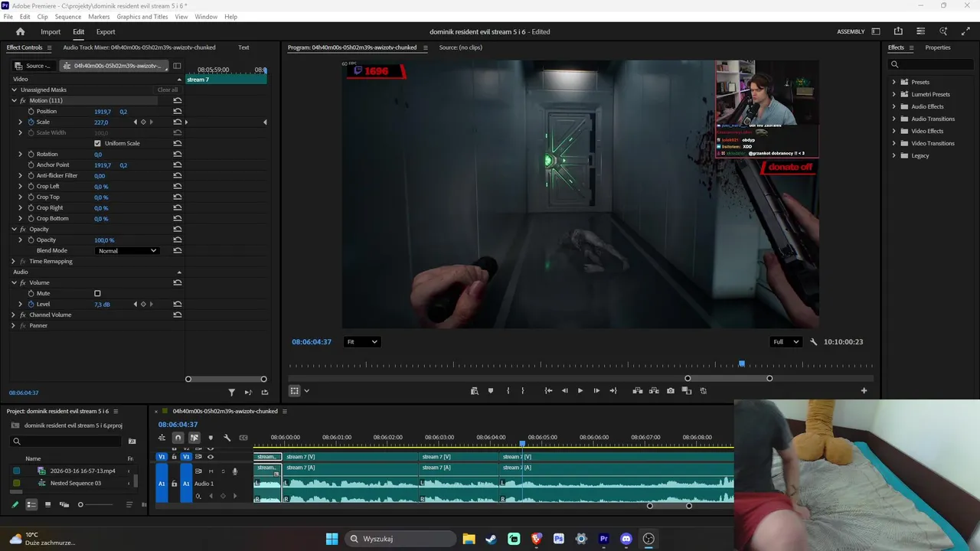Click the Home icon in the workspace bar
The height and width of the screenshot is (551, 980).
[21, 31]
